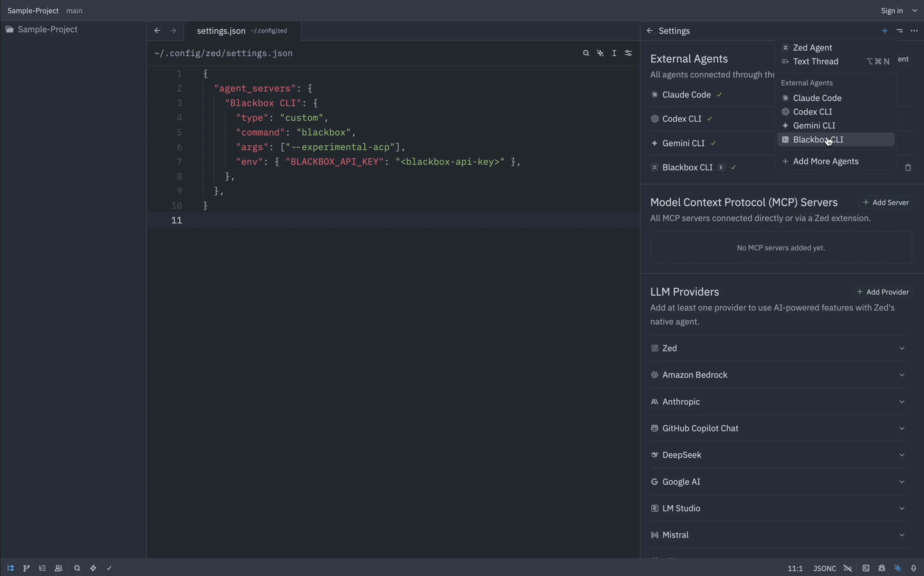The height and width of the screenshot is (576, 924).
Task: Click the project search icon in status bar
Action: click(77, 568)
